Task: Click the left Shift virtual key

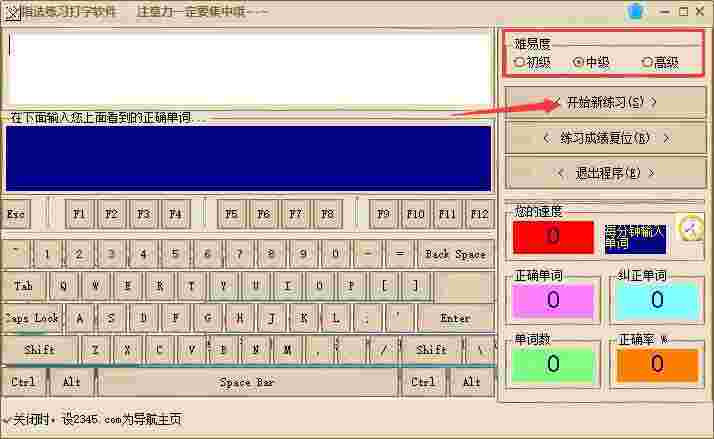Action: (x=39, y=350)
